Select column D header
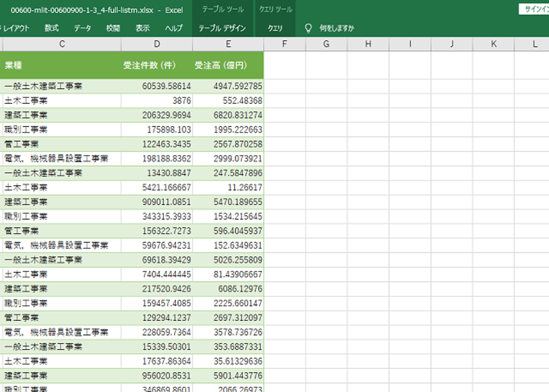The height and width of the screenshot is (392, 549). tap(157, 44)
